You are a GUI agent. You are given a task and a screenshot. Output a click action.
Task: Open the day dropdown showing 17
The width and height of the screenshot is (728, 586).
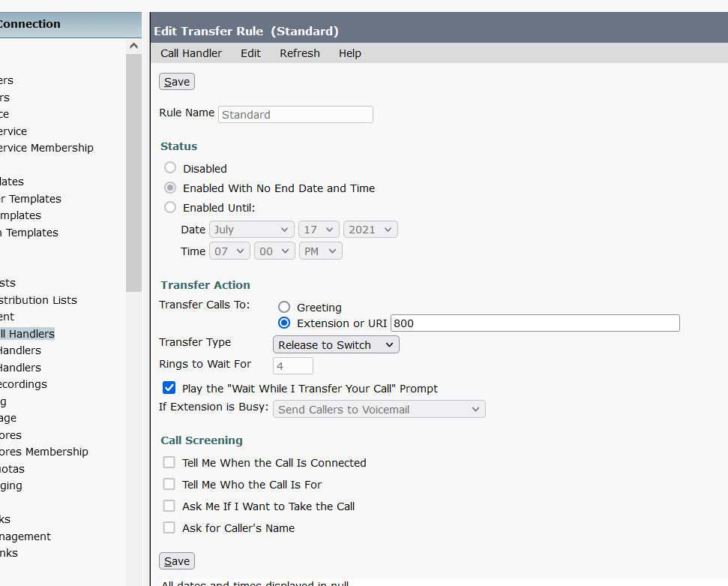(318, 229)
